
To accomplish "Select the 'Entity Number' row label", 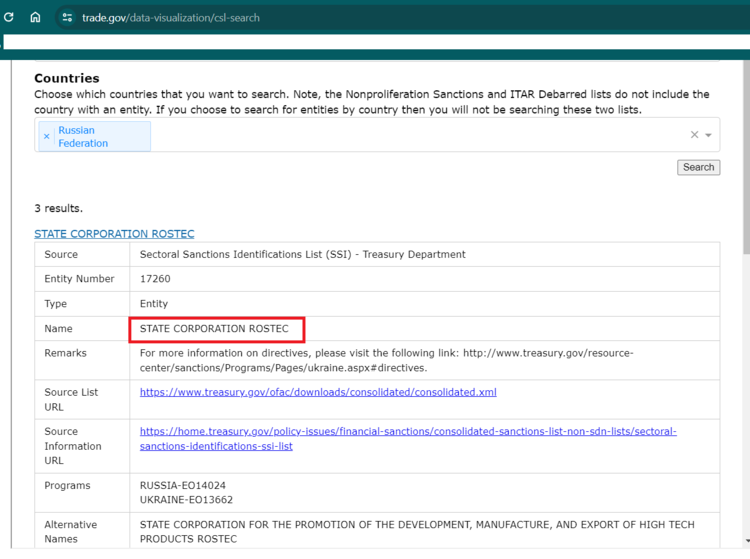I will [x=79, y=279].
